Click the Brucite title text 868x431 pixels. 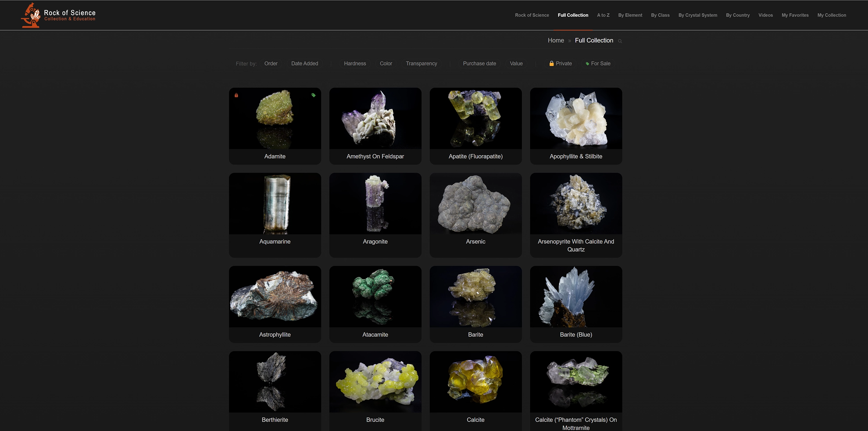pos(375,420)
